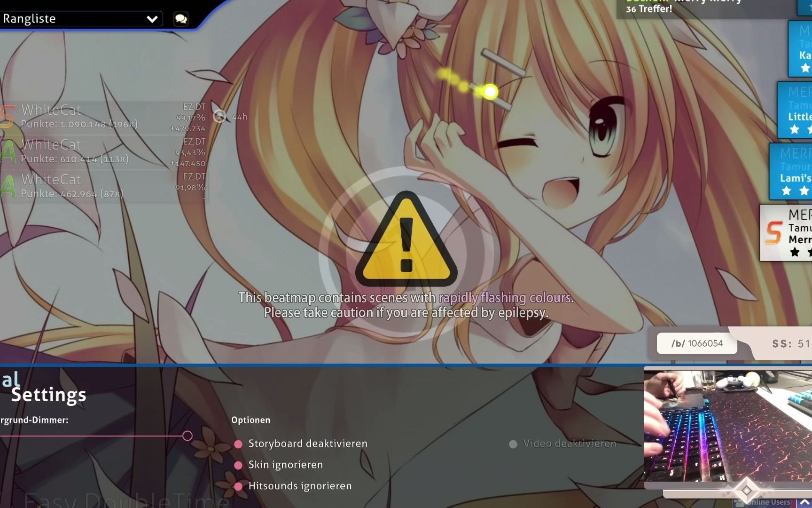Click the star rating on Lami's score panel
This screenshot has height=508, width=812.
coord(794,191)
